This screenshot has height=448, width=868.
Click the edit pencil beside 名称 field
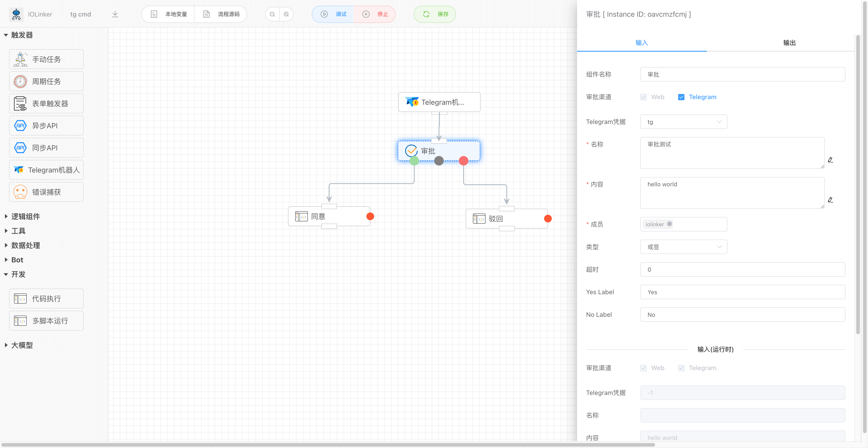pos(830,160)
